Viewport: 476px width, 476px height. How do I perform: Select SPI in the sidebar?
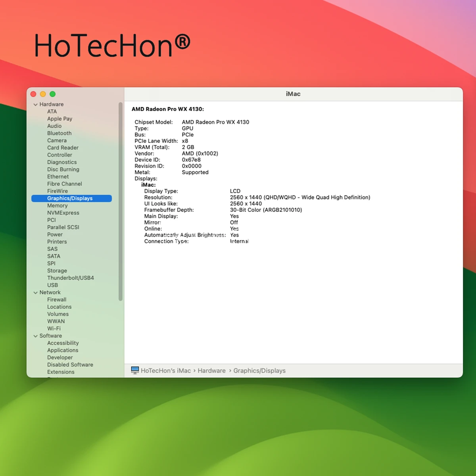51,263
